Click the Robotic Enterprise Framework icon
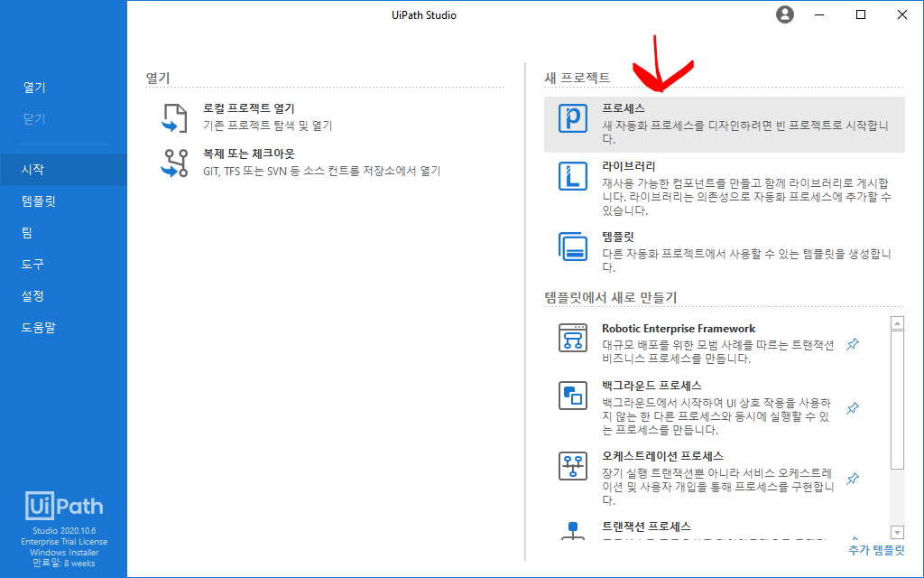 [573, 338]
